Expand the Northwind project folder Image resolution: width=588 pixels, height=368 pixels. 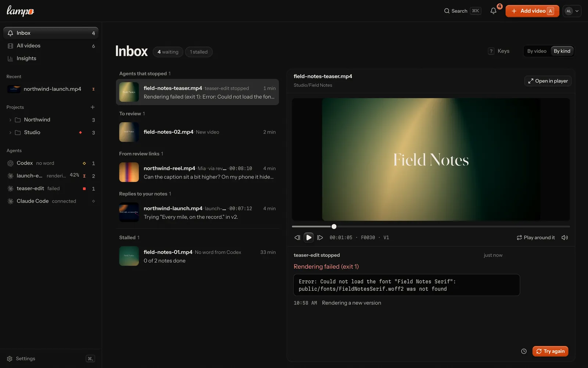(10, 120)
